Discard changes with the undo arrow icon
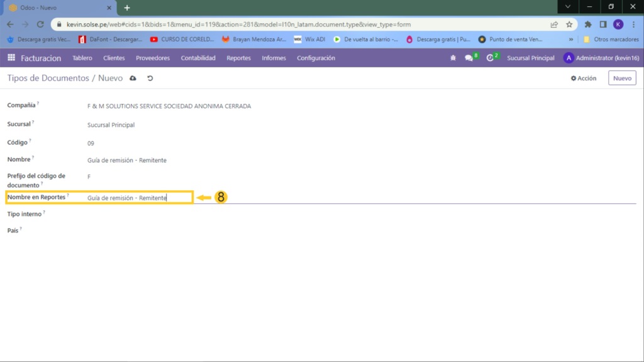Screen dimensions: 644x362 [150, 78]
